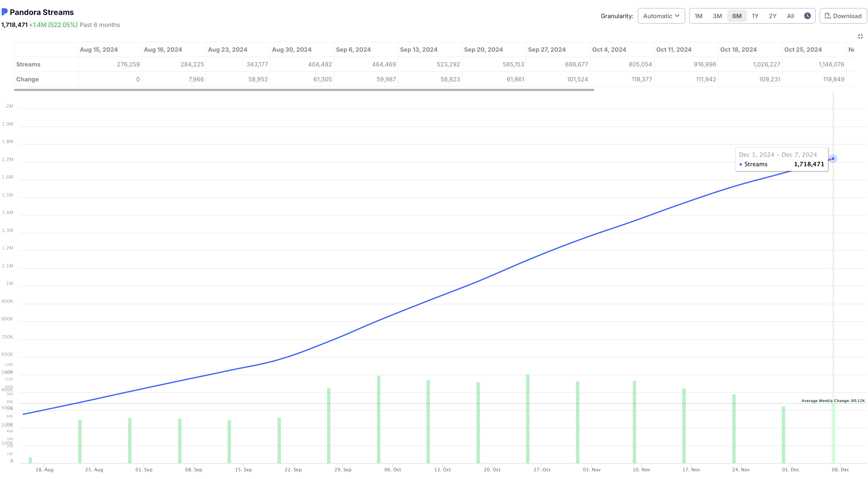The image size is (868, 479).
Task: Select the 6M time range
Action: [737, 16]
